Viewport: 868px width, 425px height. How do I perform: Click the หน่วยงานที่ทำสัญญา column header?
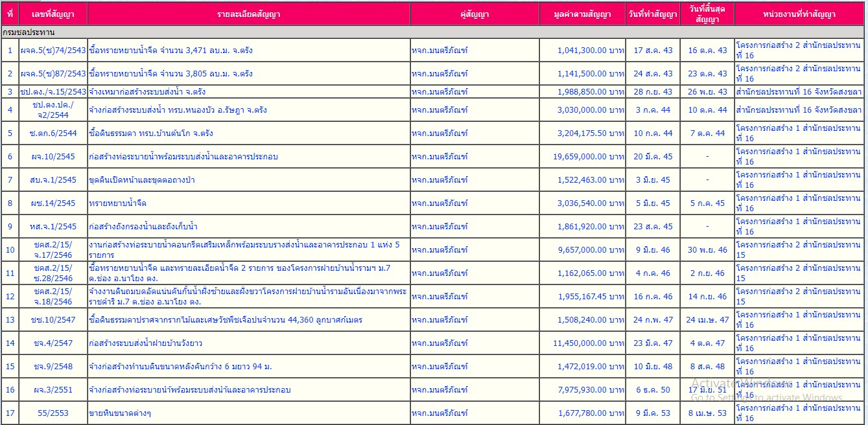tap(799, 14)
